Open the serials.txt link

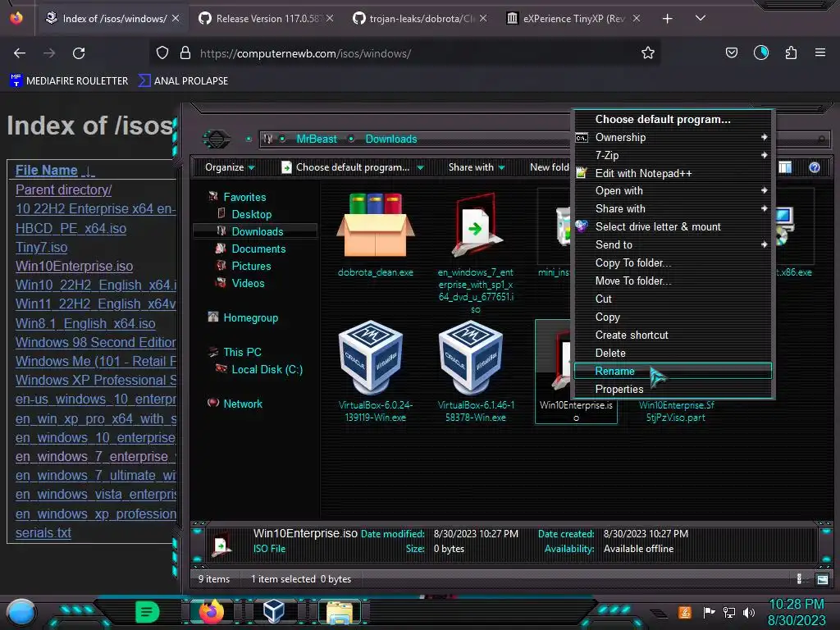43,532
